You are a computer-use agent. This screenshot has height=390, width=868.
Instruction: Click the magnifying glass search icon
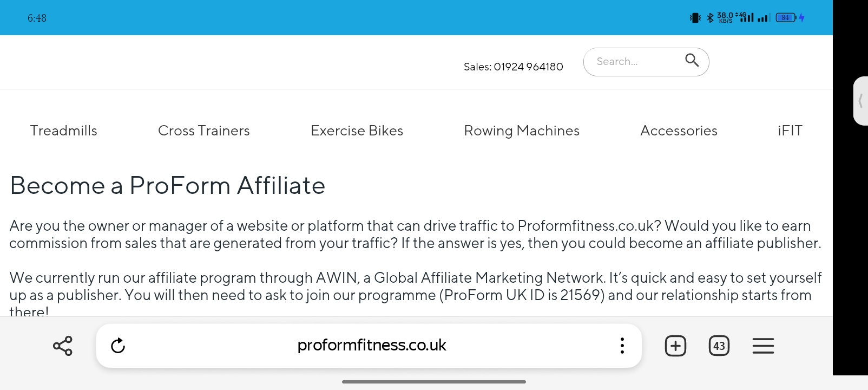point(692,60)
